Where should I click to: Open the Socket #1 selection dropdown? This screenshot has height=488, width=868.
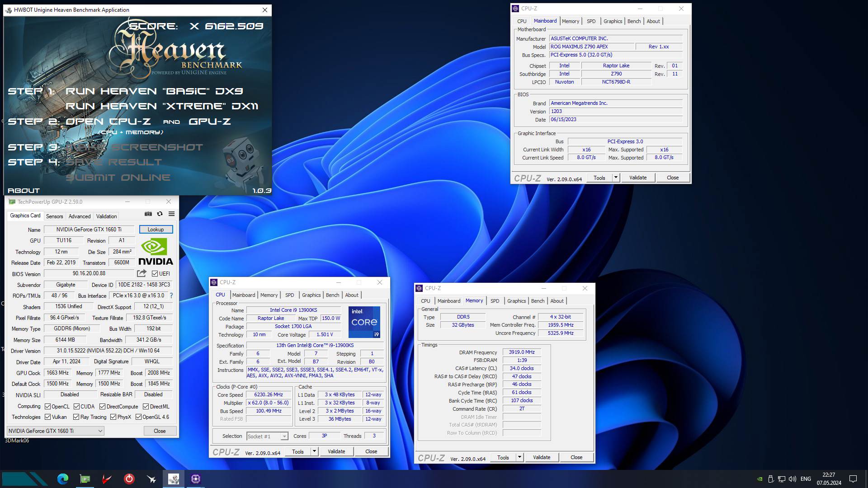[x=267, y=436]
